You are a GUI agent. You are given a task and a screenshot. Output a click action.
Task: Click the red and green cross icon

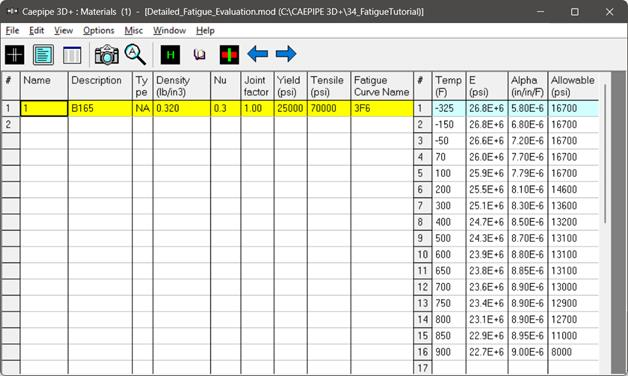coord(229,54)
